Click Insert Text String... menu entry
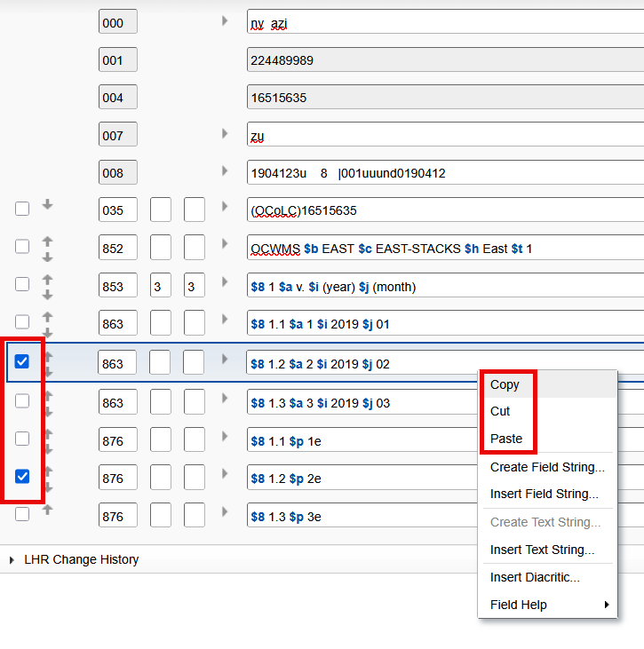 pos(542,550)
